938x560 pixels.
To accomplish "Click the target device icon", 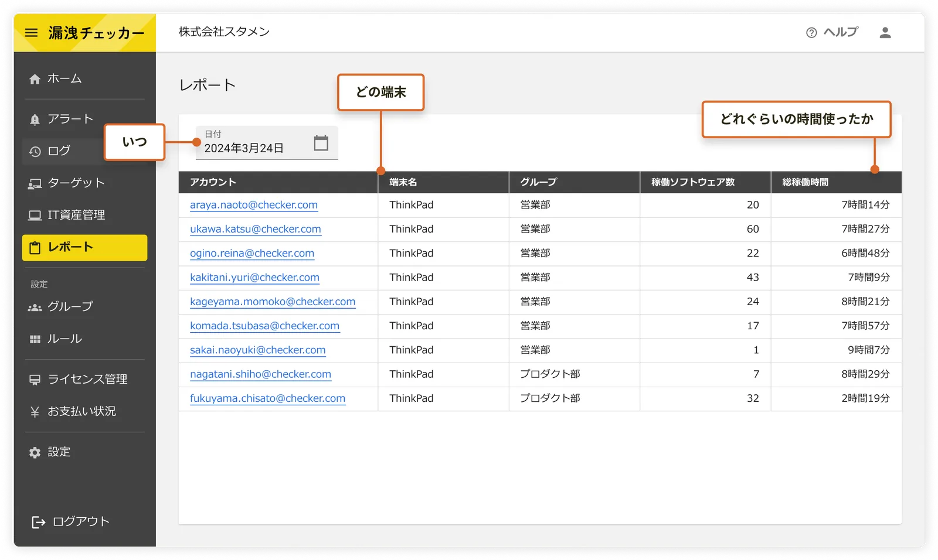I will pyautogui.click(x=35, y=184).
